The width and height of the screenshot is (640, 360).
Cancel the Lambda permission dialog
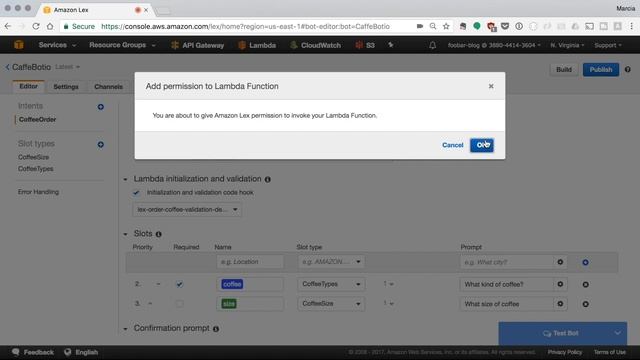pos(453,145)
